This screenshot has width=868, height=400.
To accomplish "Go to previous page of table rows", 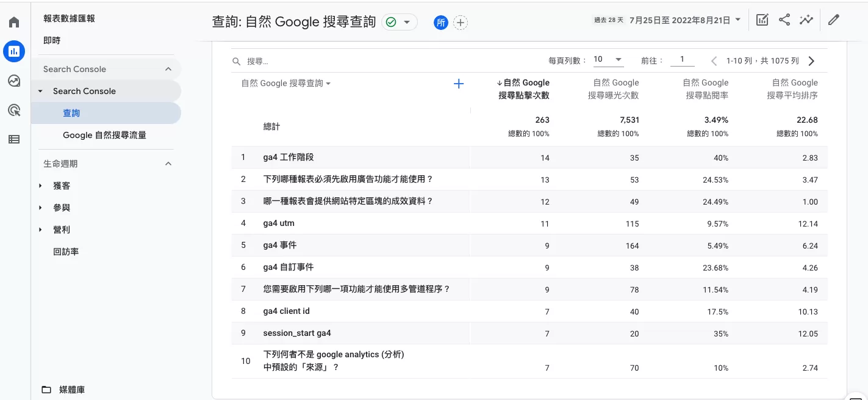I will (714, 61).
